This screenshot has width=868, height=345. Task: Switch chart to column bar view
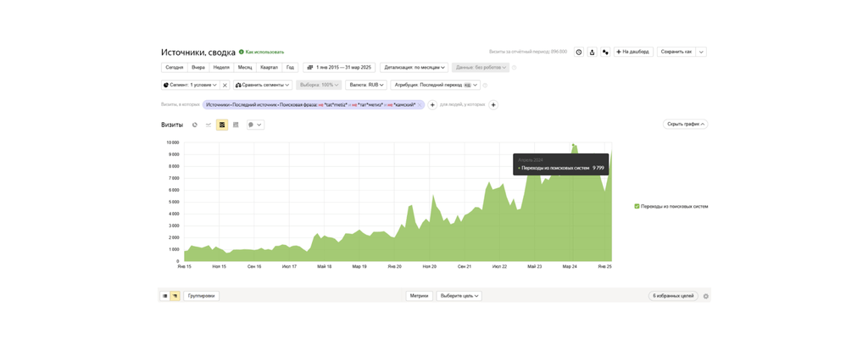point(236,125)
